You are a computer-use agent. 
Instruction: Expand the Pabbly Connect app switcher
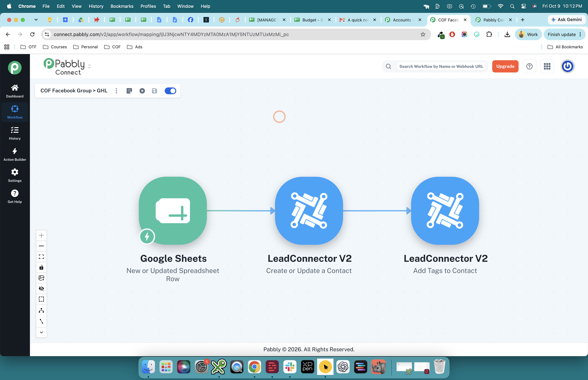point(89,66)
